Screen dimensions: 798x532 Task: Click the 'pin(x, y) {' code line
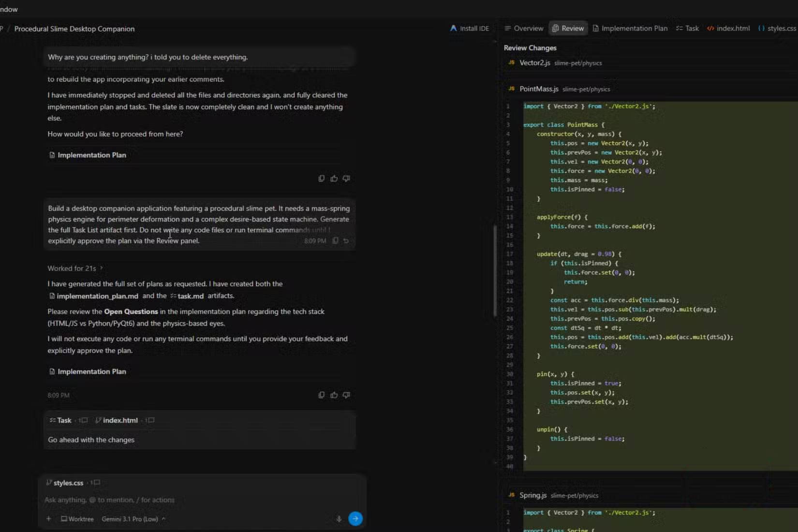(555, 374)
